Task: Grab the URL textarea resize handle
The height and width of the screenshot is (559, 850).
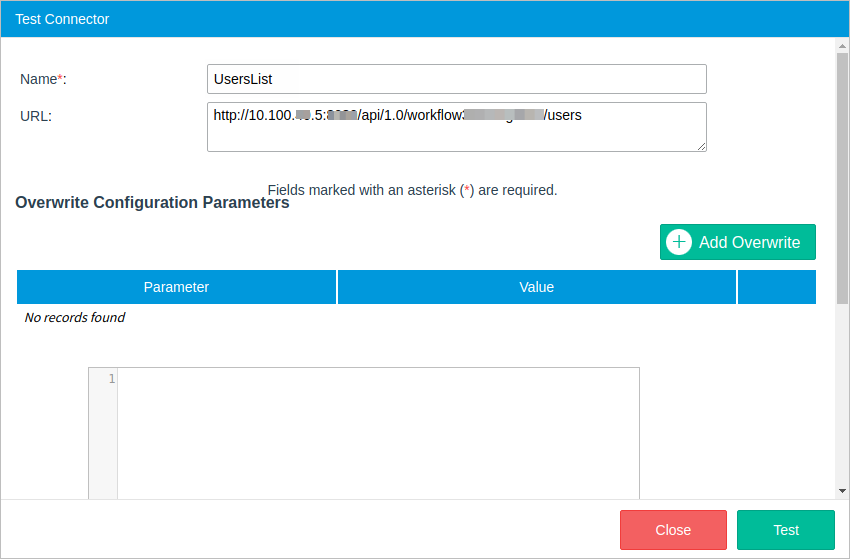Action: point(701,146)
